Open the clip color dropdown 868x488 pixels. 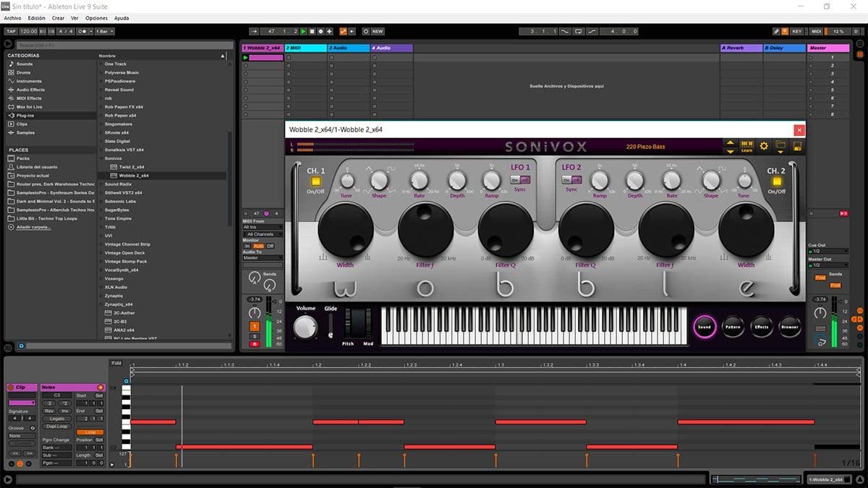pos(22,403)
